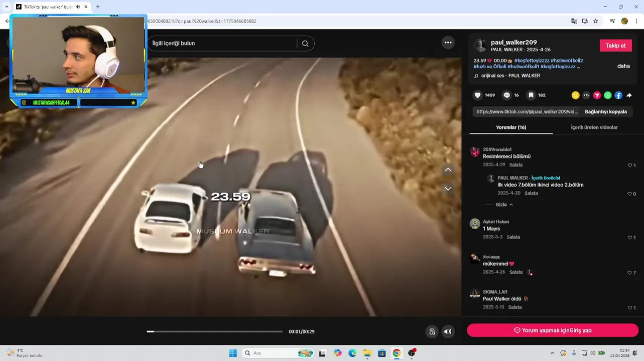The height and width of the screenshot is (361, 644).
Task: Like the 2009ronaldo1 comment
Action: [630, 165]
